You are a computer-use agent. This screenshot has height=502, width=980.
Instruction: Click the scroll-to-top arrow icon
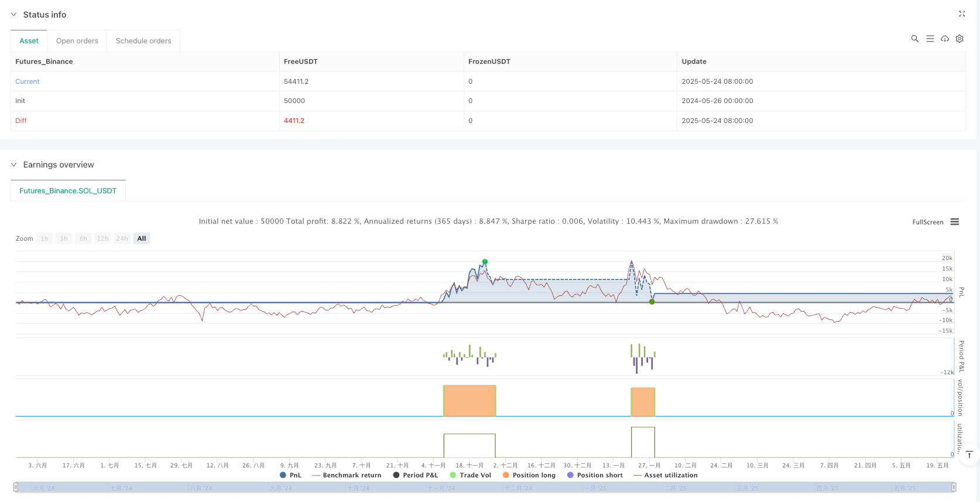969,455
